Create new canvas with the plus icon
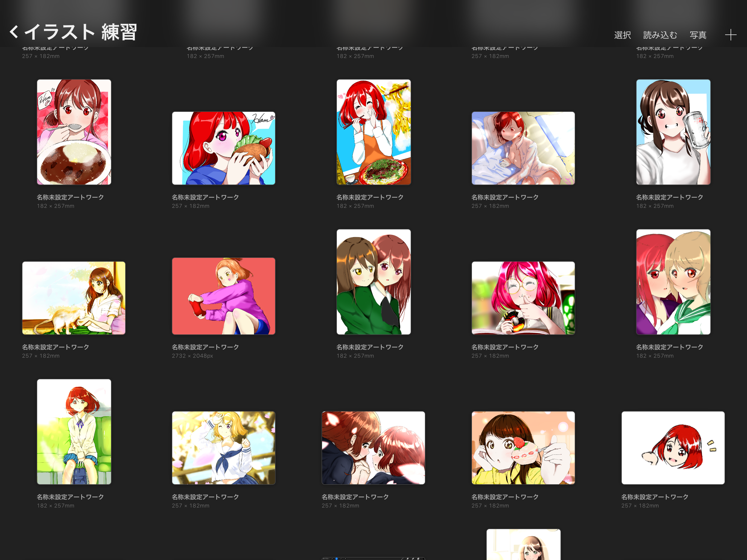Viewport: 747px width, 560px height. [730, 35]
